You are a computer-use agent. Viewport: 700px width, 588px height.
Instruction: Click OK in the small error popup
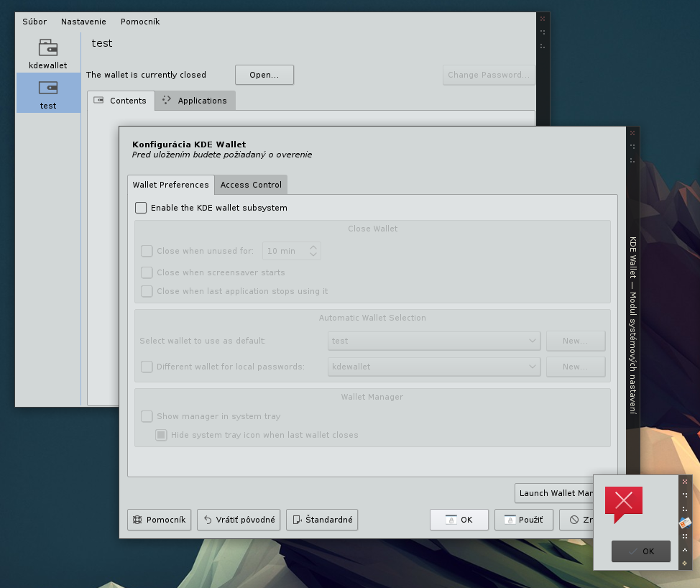(640, 551)
